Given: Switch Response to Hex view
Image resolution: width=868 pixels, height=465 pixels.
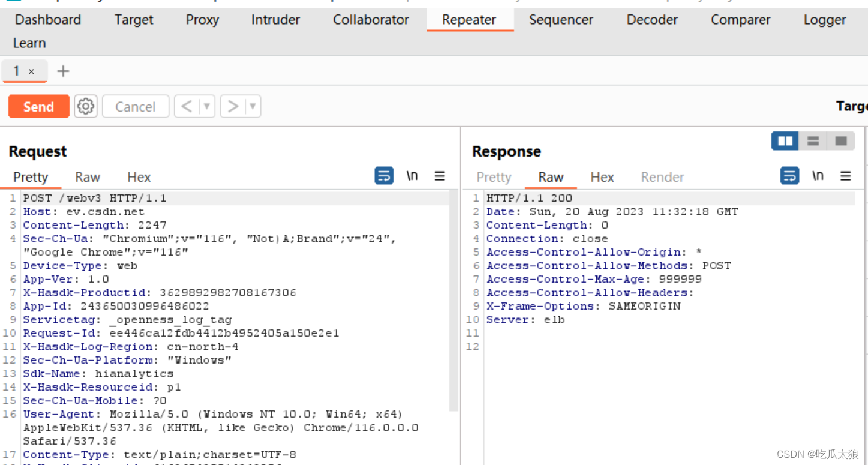Looking at the screenshot, I should coord(602,177).
